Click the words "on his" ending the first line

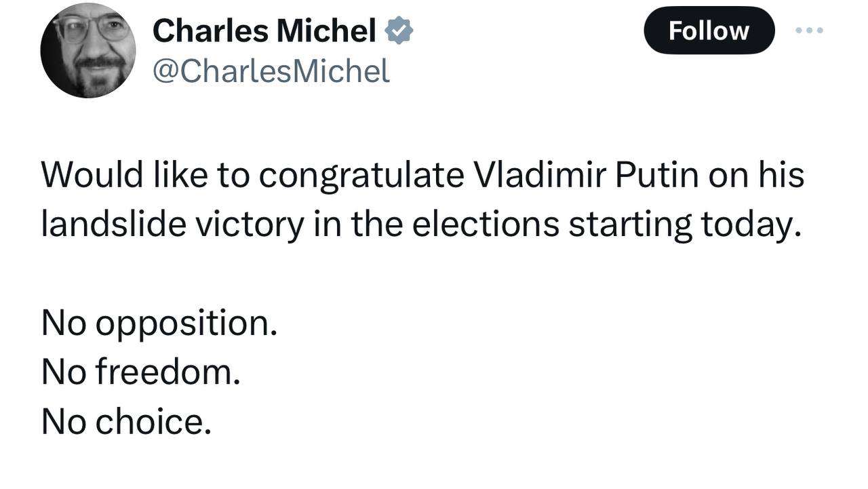point(756,175)
